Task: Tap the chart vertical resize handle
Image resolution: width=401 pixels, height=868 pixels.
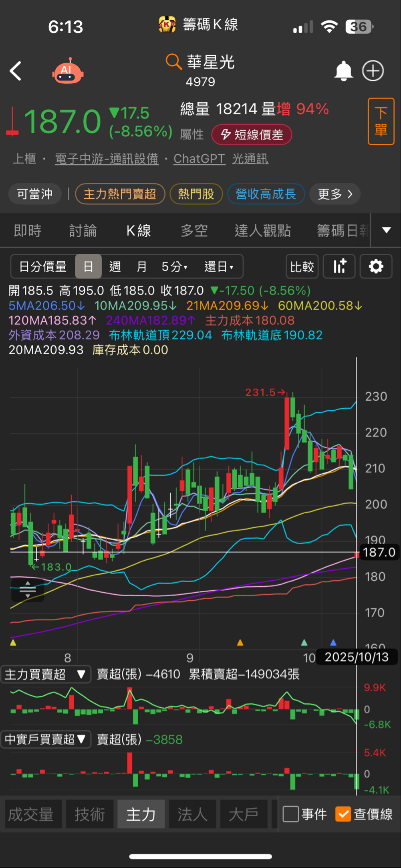Action: 28,589
